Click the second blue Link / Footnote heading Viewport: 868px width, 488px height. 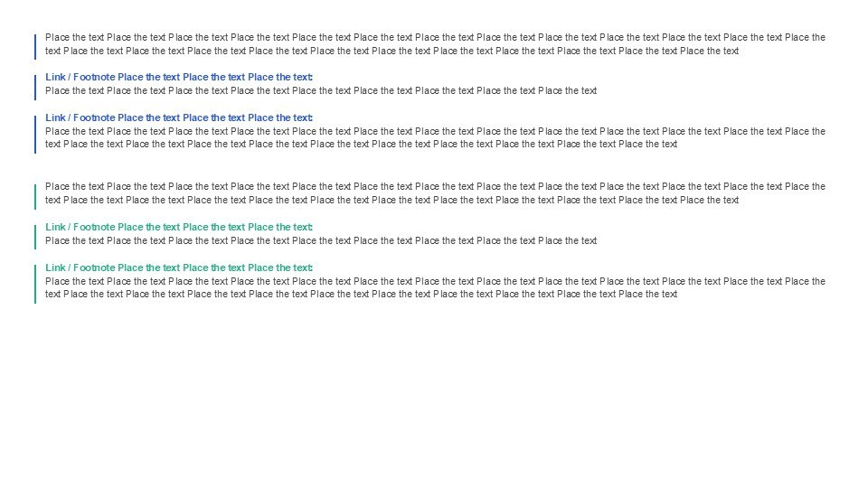(179, 118)
